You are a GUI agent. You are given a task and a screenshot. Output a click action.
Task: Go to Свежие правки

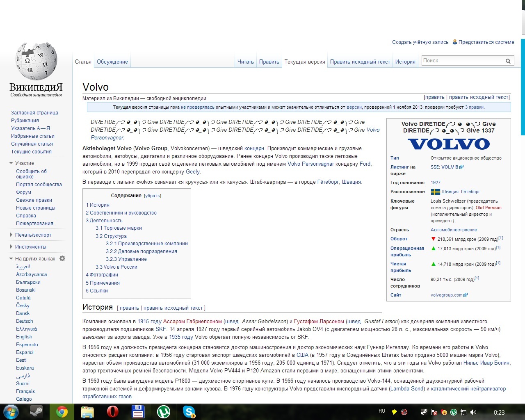(34, 200)
